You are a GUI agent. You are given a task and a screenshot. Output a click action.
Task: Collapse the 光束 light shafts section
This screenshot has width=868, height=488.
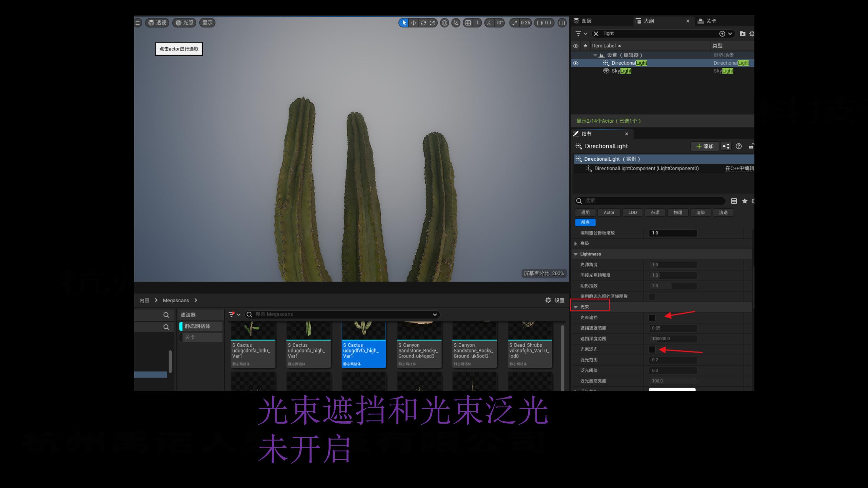pyautogui.click(x=575, y=307)
